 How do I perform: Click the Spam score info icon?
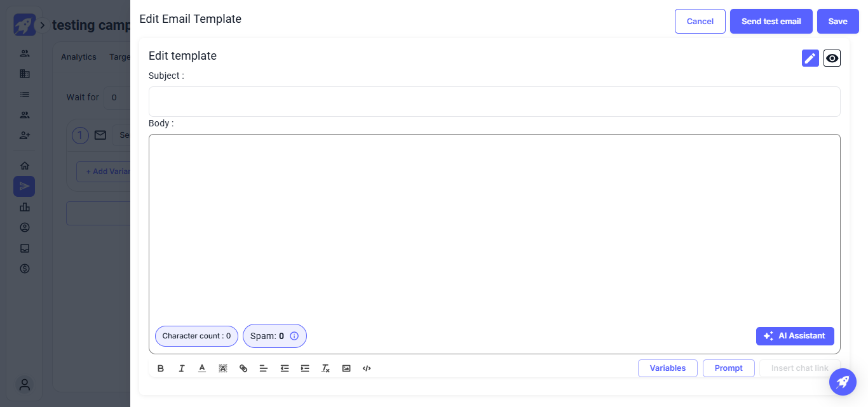point(294,336)
